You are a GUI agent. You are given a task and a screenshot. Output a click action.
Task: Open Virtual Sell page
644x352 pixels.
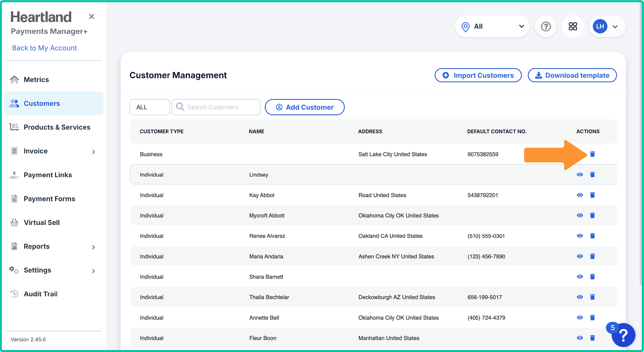click(x=54, y=222)
